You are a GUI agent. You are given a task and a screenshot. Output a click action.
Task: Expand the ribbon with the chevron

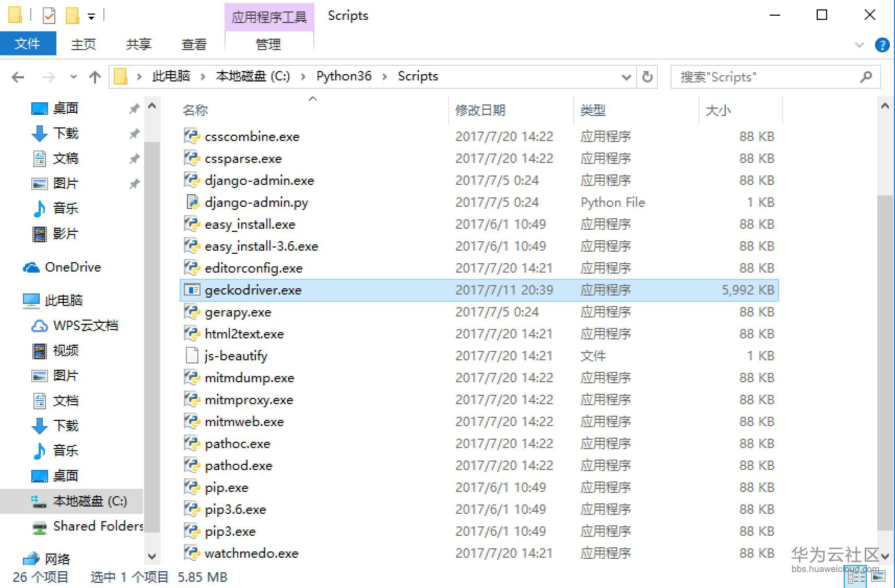tap(859, 45)
